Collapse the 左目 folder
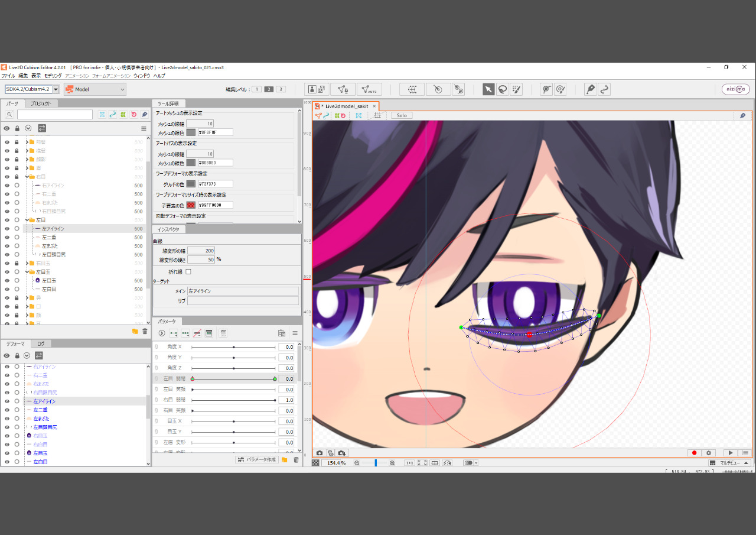This screenshot has width=756, height=535. click(27, 220)
